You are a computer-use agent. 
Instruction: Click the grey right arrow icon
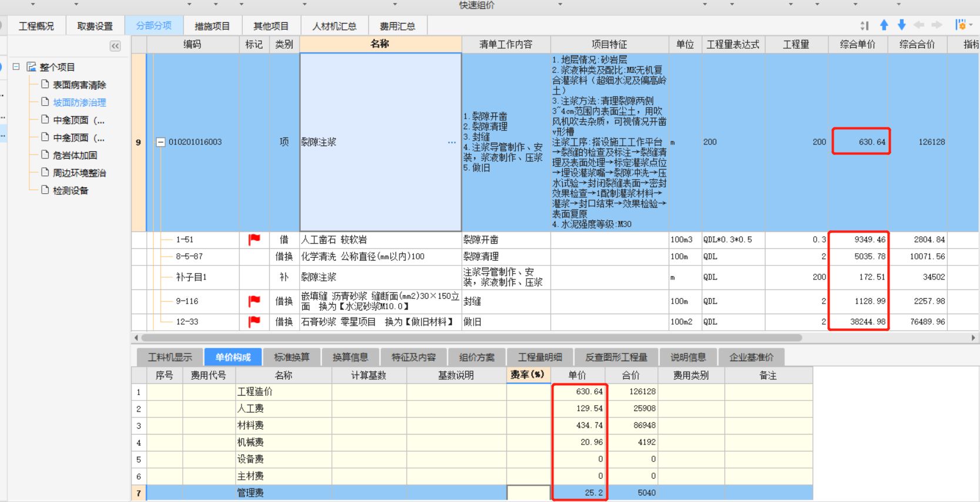(937, 25)
